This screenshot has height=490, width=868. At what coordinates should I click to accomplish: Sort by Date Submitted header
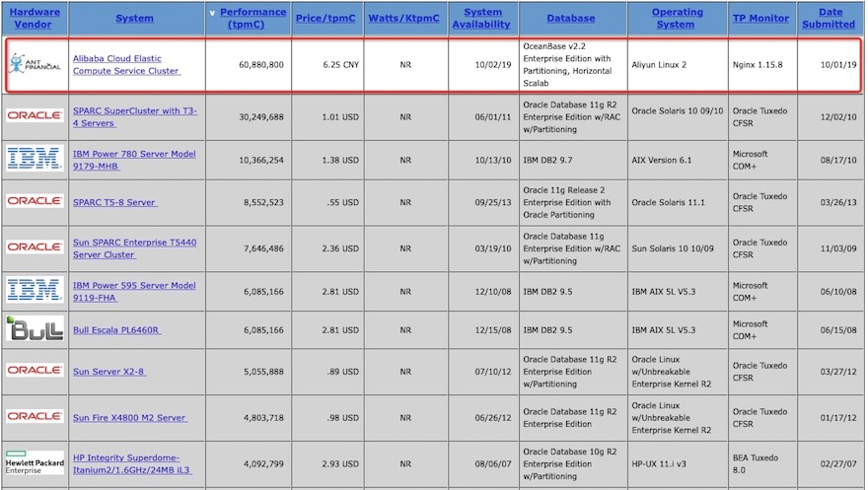(x=829, y=19)
